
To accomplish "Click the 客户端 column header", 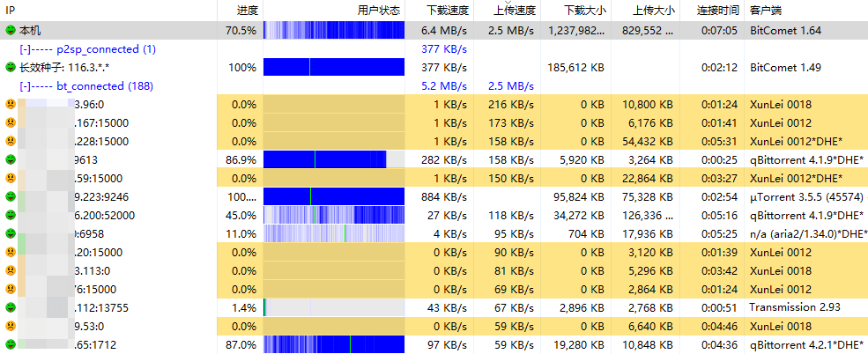I will [765, 11].
